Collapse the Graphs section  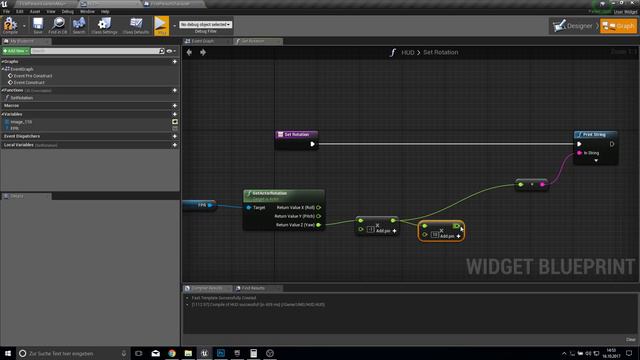[x=3, y=62]
